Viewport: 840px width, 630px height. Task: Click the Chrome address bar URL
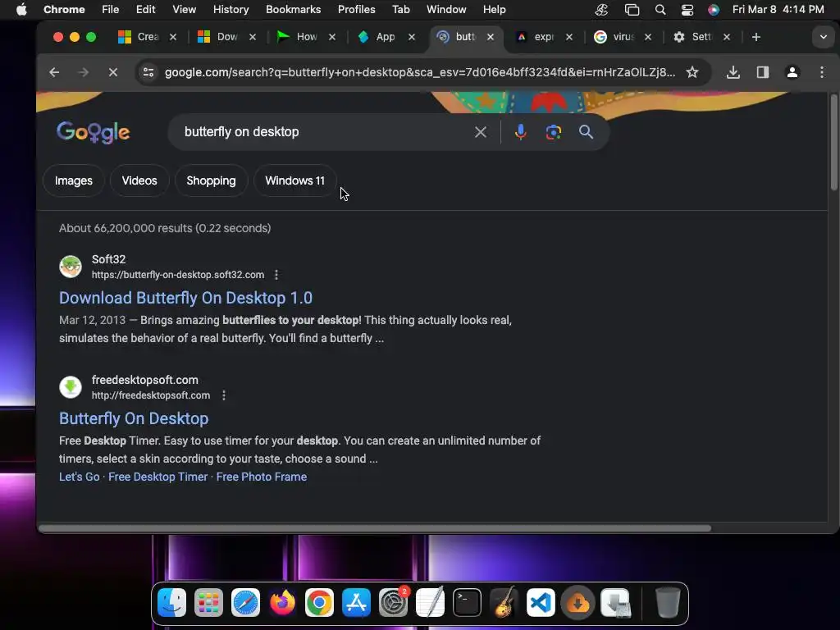[420, 72]
